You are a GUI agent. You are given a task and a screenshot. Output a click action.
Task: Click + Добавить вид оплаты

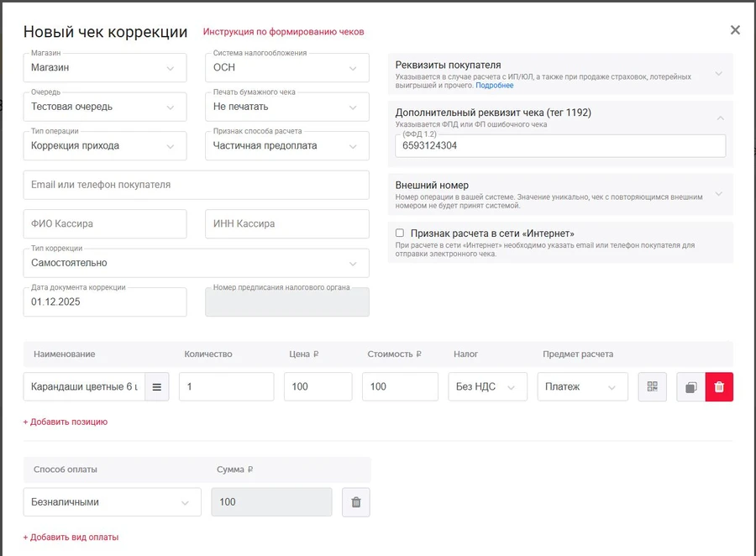coord(71,537)
